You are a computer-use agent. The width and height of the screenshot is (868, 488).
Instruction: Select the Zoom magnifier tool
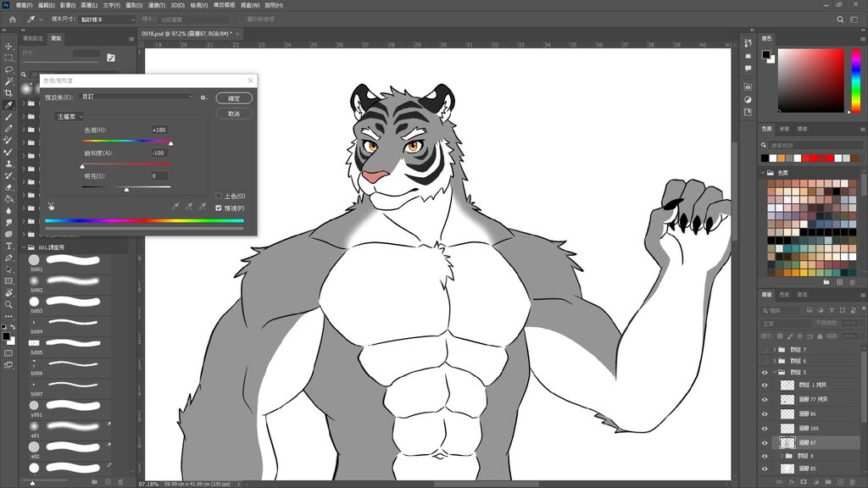8,304
